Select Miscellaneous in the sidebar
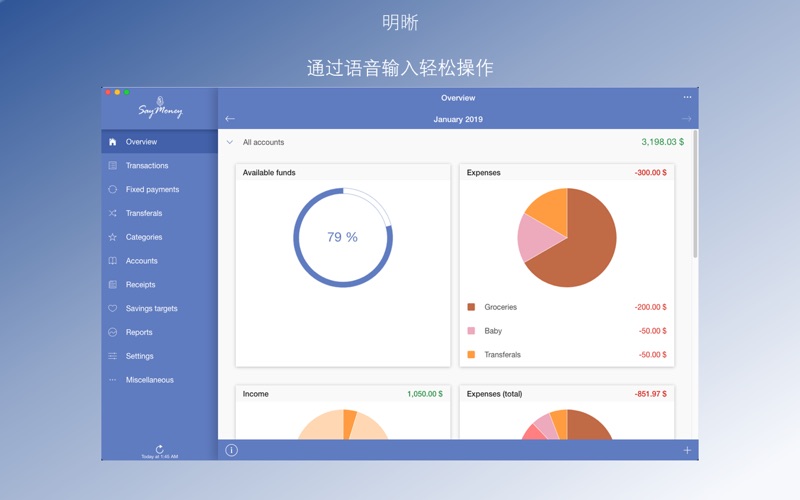Viewport: 800px width, 500px height. click(x=160, y=380)
